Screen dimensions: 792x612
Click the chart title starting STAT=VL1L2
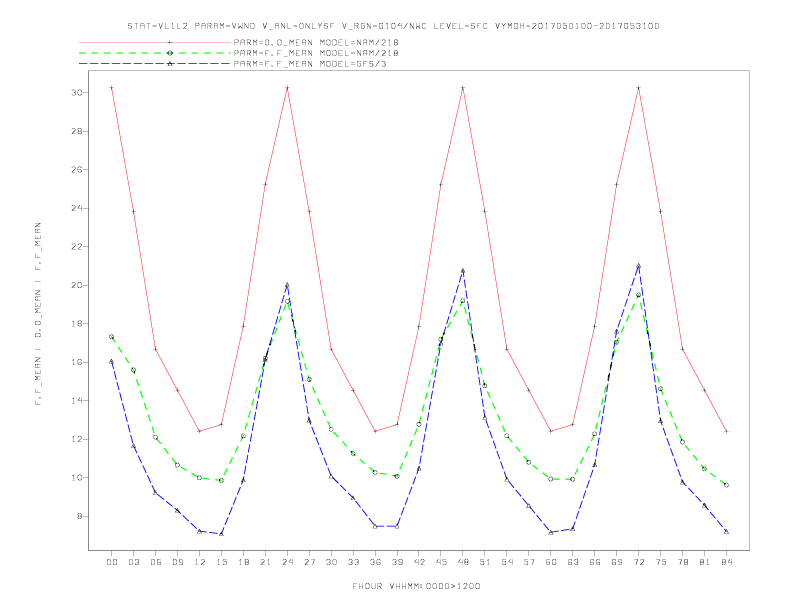coord(393,26)
